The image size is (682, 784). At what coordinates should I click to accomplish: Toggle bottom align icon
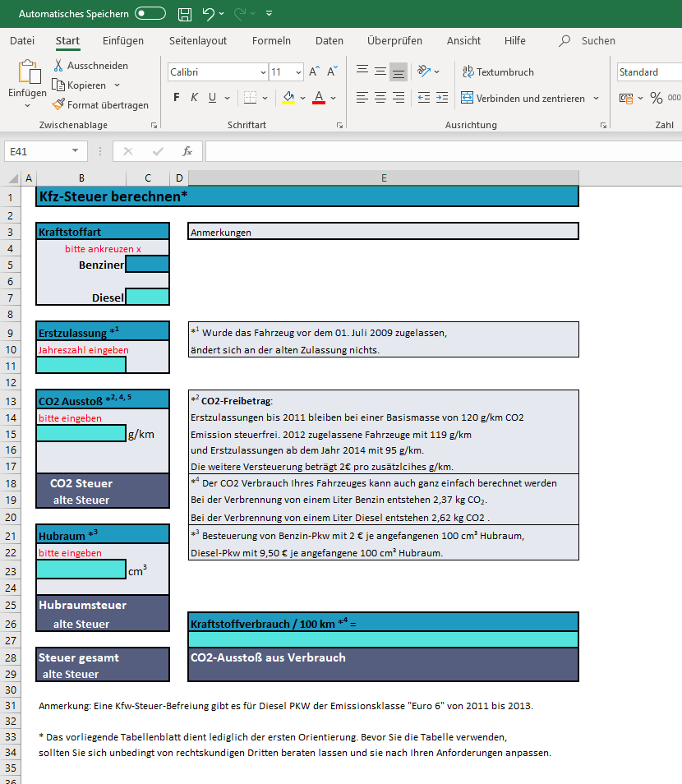pyautogui.click(x=399, y=72)
